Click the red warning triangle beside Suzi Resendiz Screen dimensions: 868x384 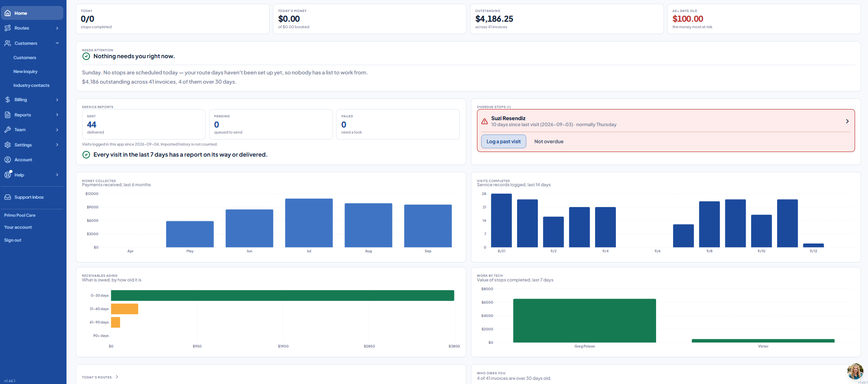(484, 122)
